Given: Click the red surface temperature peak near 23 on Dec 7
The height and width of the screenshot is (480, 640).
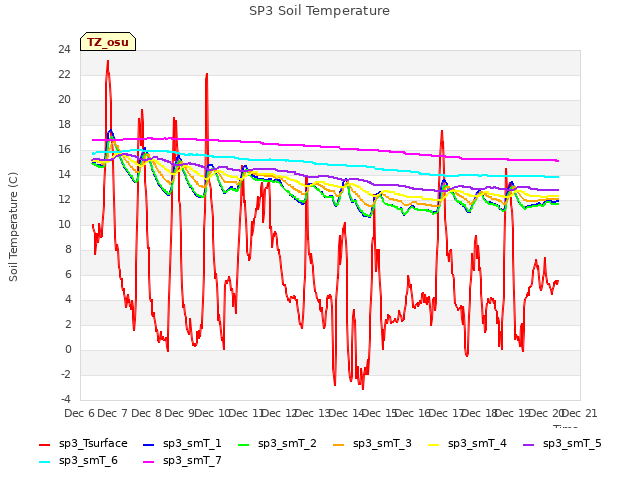Looking at the screenshot, I should tap(108, 62).
